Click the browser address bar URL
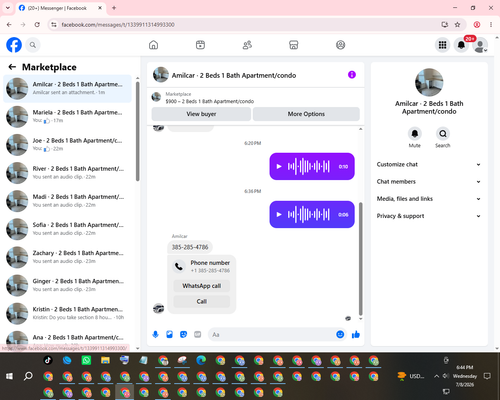The width and height of the screenshot is (500, 400). 118,25
